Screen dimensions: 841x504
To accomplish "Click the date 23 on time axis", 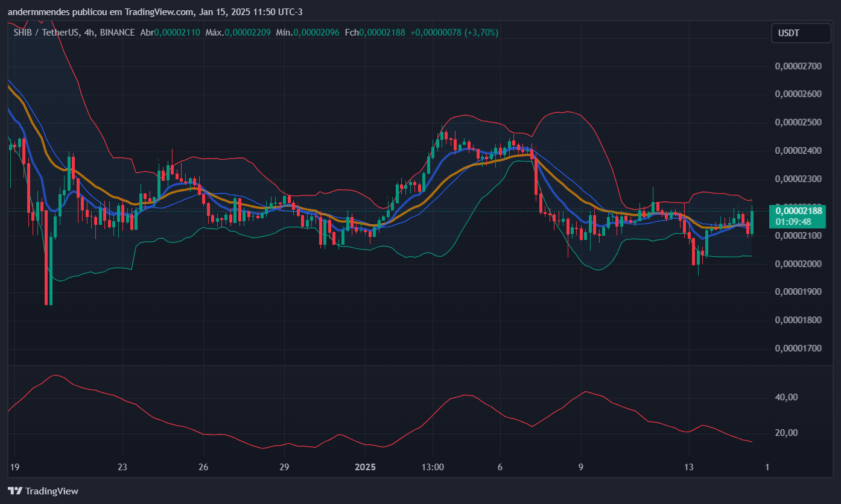I will coord(122,467).
